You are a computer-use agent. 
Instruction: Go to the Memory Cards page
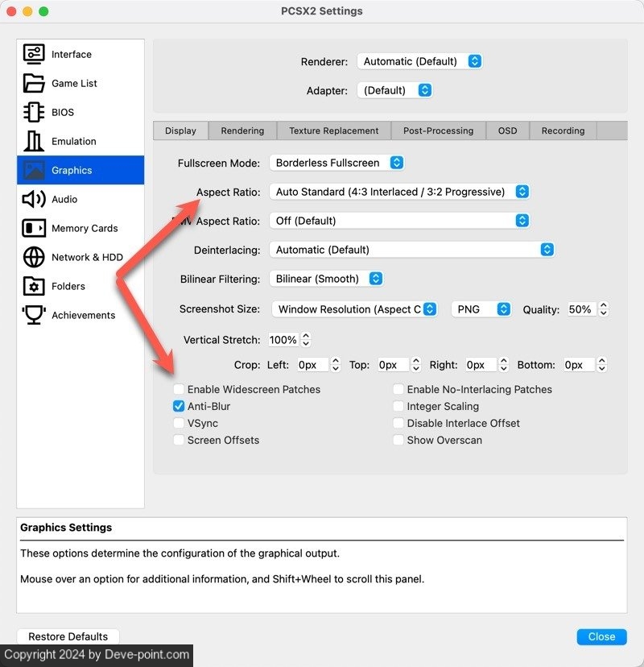pos(80,228)
